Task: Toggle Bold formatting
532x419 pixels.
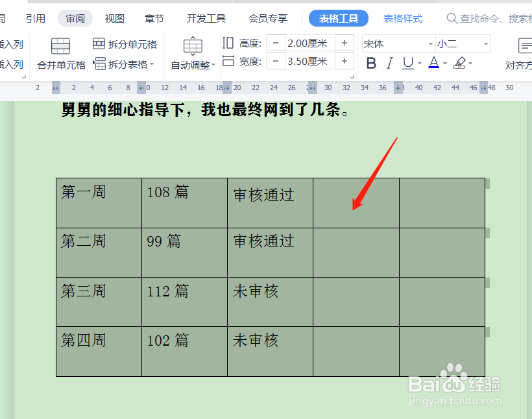Action: tap(372, 63)
